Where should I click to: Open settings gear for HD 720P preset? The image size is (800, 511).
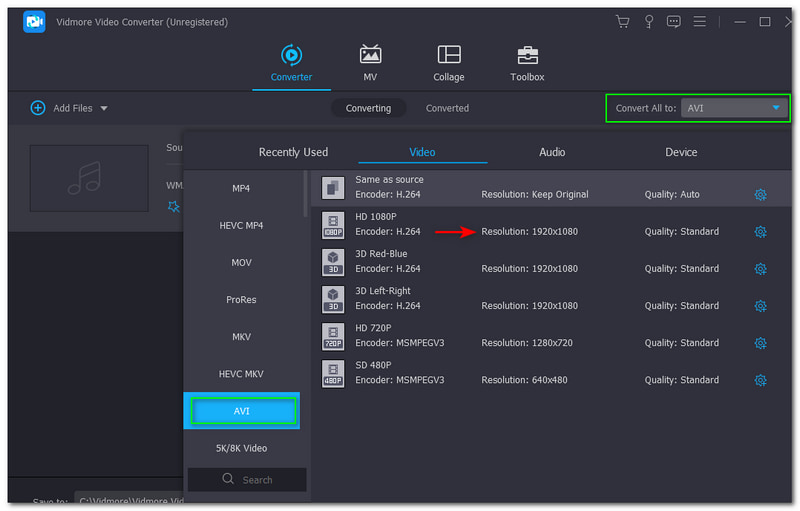[760, 343]
